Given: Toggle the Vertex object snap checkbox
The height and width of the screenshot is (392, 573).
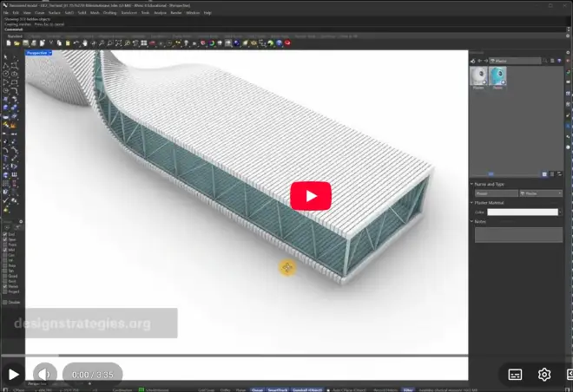Looking at the screenshot, I should (5, 286).
